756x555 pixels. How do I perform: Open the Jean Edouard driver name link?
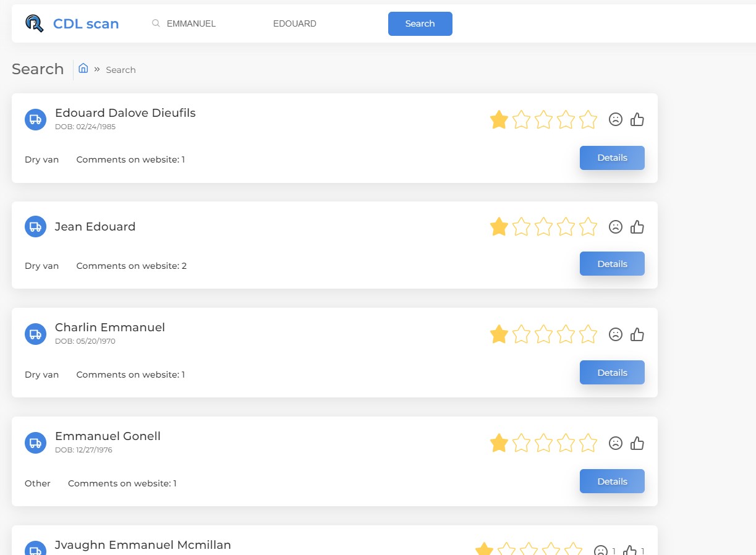click(95, 227)
